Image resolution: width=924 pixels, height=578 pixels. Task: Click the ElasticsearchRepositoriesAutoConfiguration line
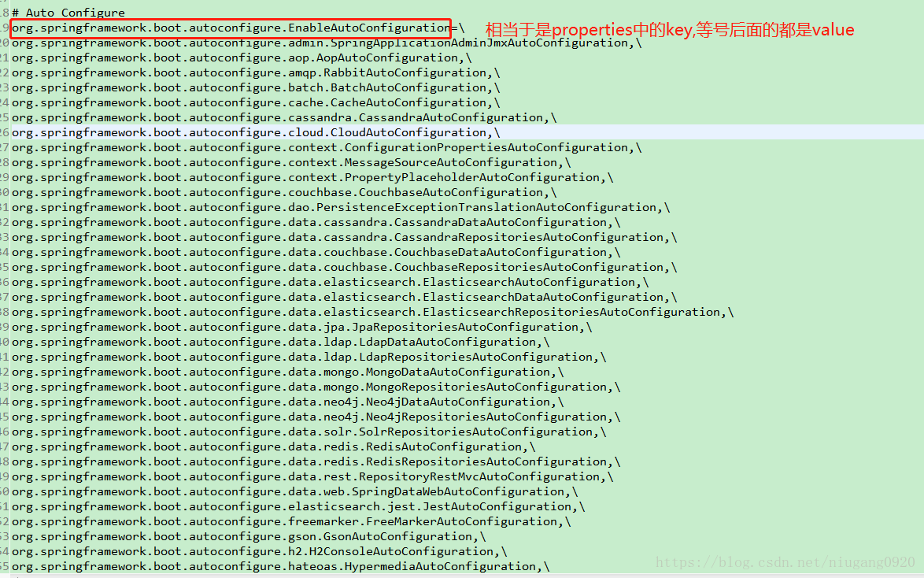tap(372, 312)
